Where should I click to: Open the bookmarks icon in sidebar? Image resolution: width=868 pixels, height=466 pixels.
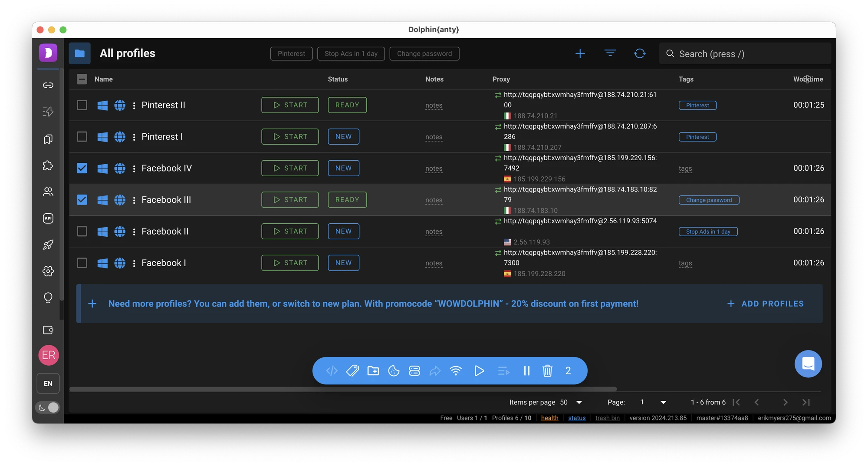(48, 139)
